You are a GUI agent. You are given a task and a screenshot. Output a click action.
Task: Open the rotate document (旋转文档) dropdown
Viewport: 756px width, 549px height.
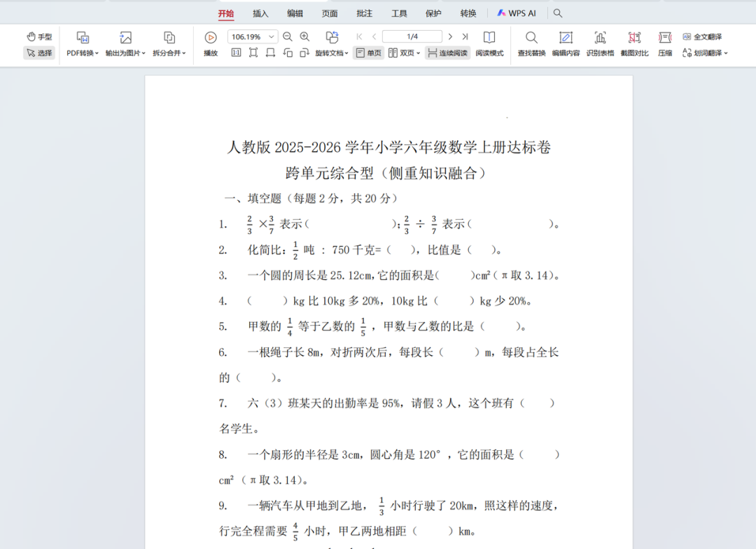[333, 53]
